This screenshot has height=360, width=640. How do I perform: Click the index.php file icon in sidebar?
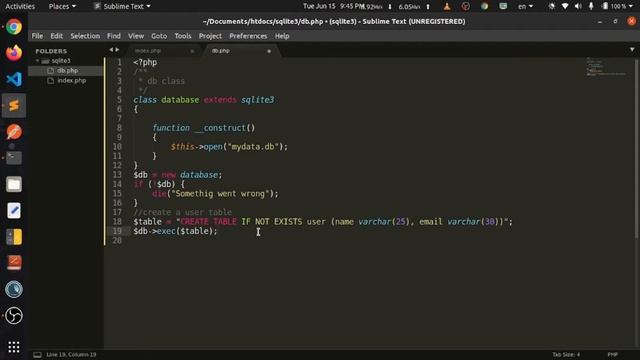pos(51,81)
